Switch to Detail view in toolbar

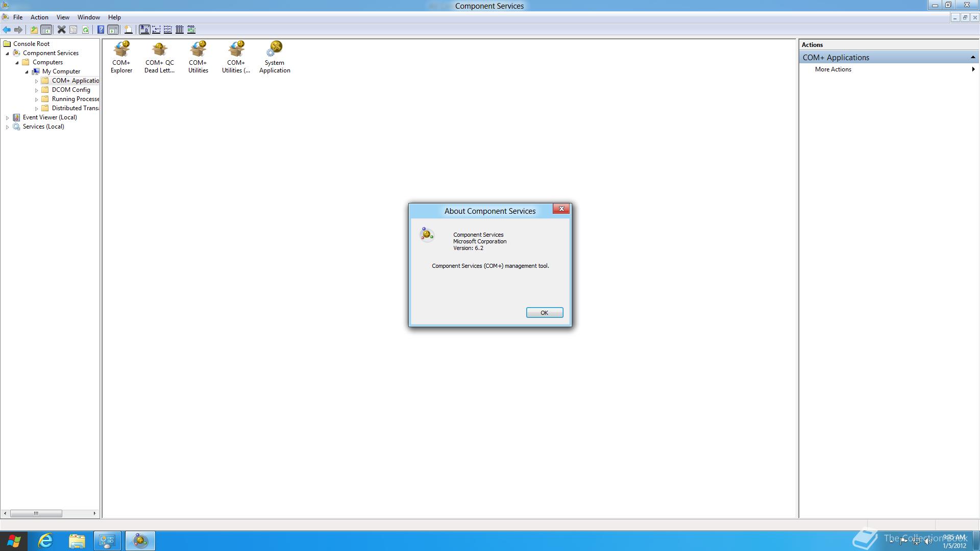point(180,30)
